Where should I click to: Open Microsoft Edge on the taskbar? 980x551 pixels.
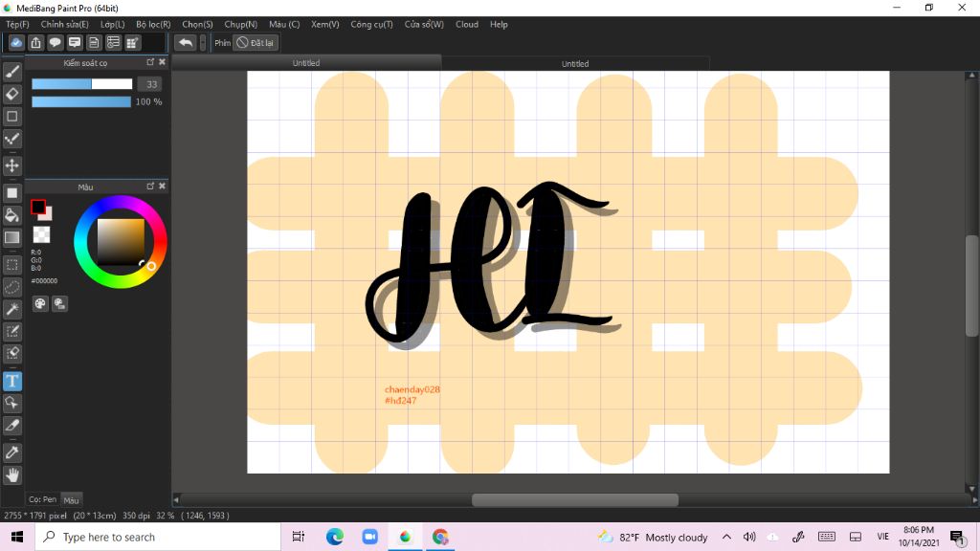coord(335,537)
